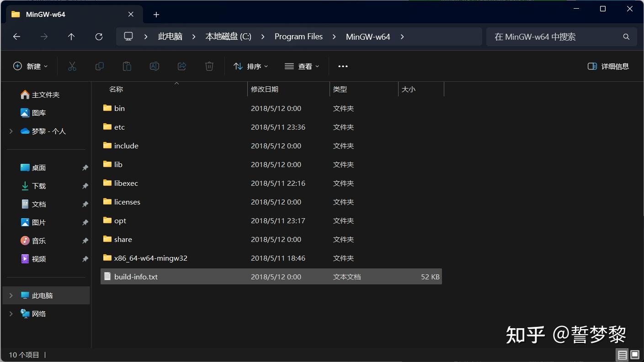644x362 pixels.
Task: Select the etc folder
Action: (x=271, y=127)
